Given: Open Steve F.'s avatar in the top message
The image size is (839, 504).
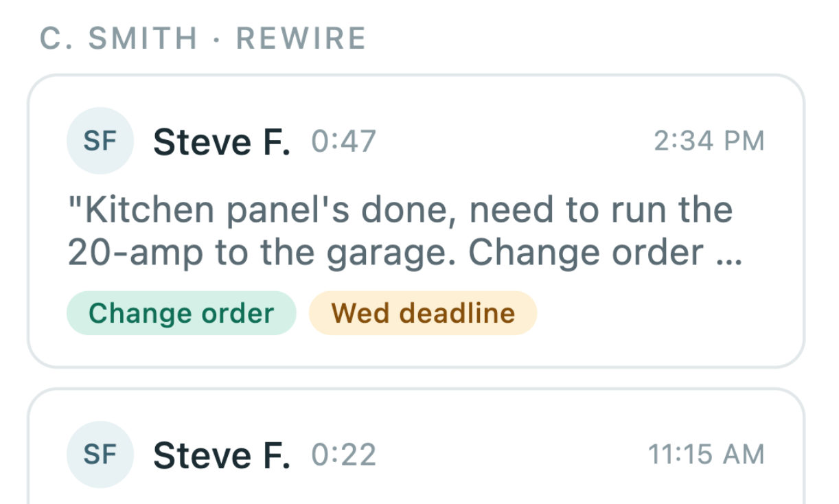Looking at the screenshot, I should coord(100,141).
